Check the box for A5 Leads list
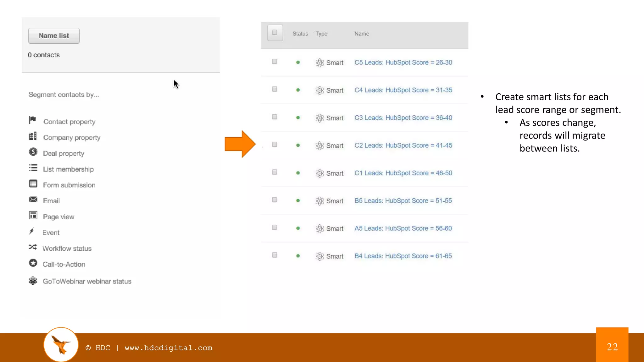644x362 pixels. [x=275, y=228]
